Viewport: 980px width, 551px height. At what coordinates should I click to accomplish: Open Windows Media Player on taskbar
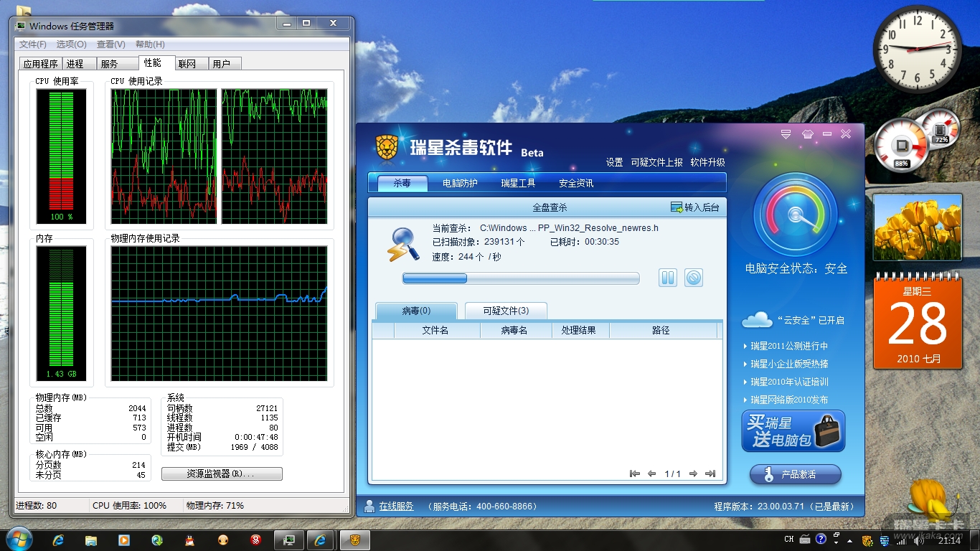[x=124, y=540]
